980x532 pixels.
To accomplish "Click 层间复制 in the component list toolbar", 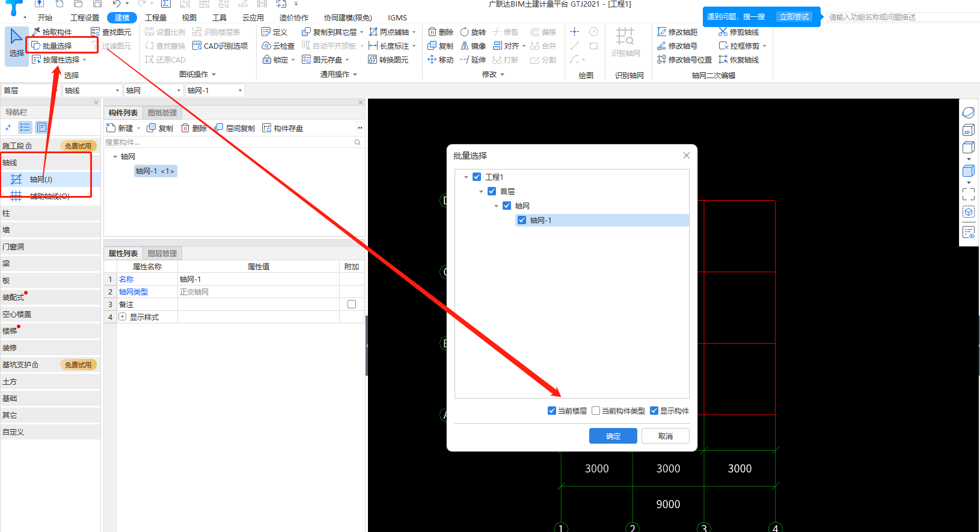I will click(x=234, y=128).
